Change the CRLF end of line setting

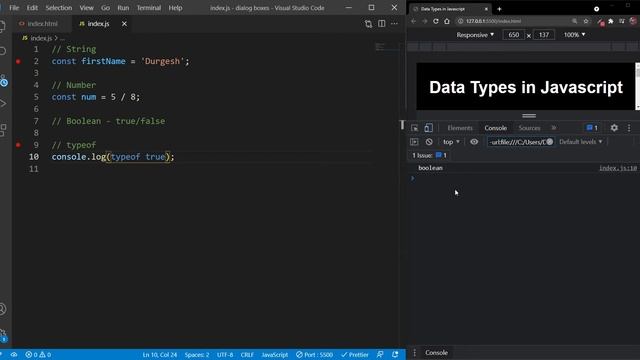coord(247,354)
